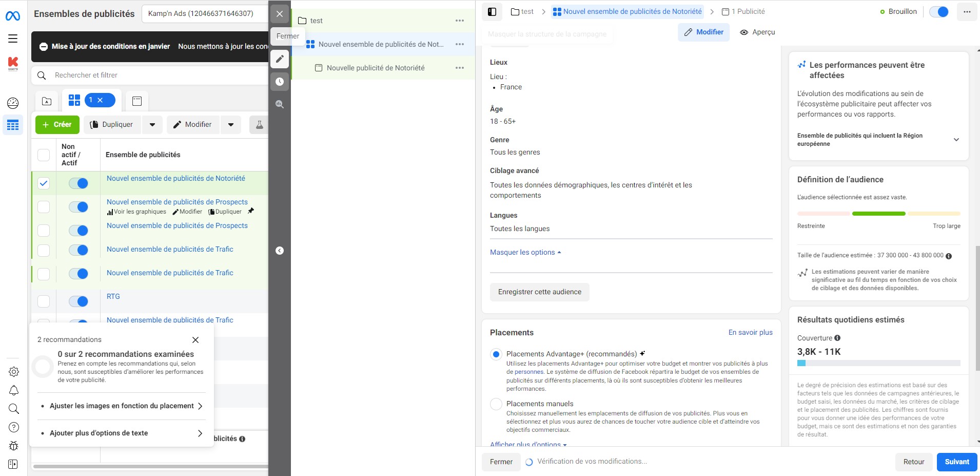Image resolution: width=980 pixels, height=476 pixels.
Task: Open the En savoir plus link
Action: pos(750,333)
